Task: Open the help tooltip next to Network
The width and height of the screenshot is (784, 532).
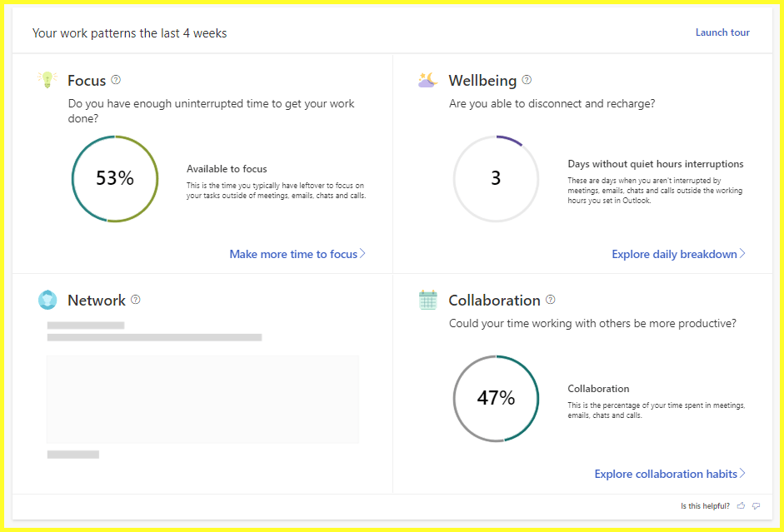Action: 136,300
